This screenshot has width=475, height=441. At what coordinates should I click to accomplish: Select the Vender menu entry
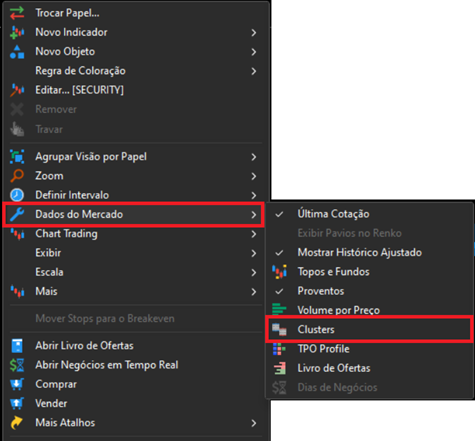click(136, 403)
